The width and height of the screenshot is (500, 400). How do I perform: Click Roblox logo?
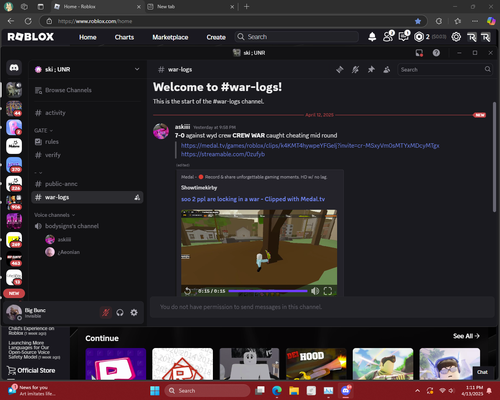point(31,37)
